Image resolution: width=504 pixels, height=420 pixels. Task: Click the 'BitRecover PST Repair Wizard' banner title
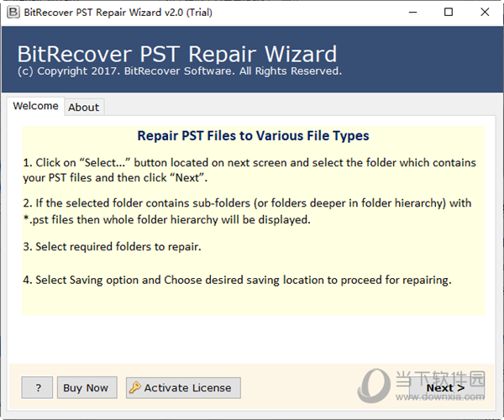coord(177,54)
